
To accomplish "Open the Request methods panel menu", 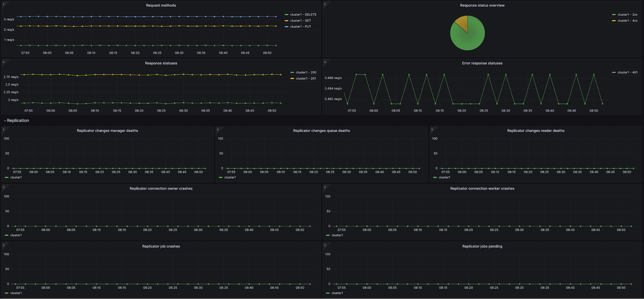I will pos(161,5).
